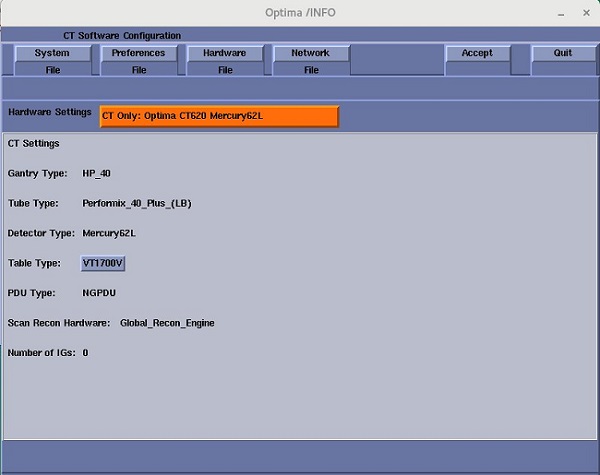The height and width of the screenshot is (475, 600).
Task: Click the Mercury62L Detector Type value
Action: coord(109,233)
